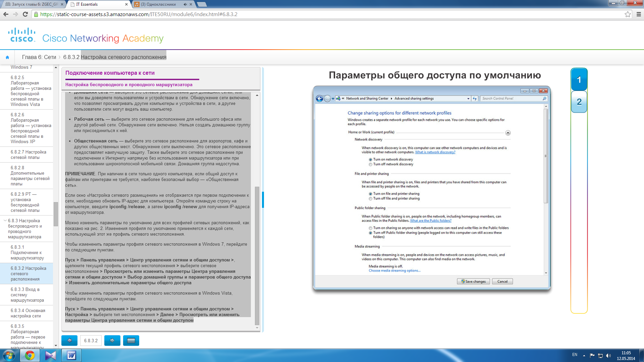Close the Запуск главы 6 tab
The width and height of the screenshot is (644, 362).
62,4
